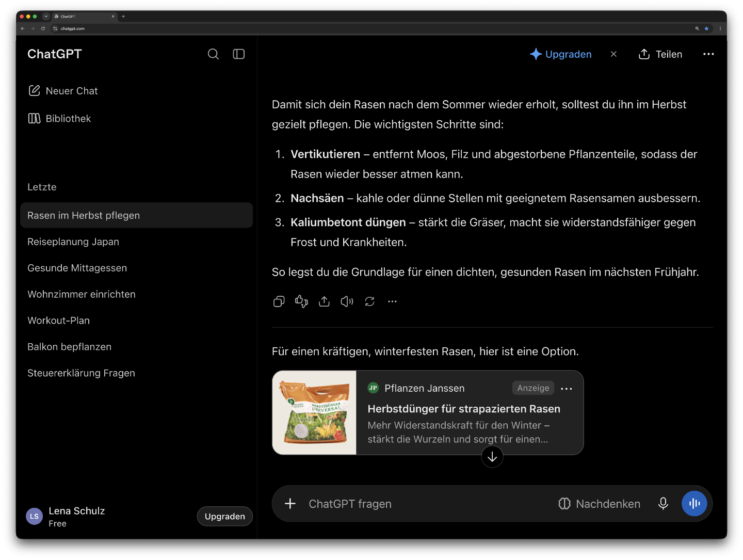Open the three-dot menu on the ad card
This screenshot has height=560, width=743.
(567, 389)
